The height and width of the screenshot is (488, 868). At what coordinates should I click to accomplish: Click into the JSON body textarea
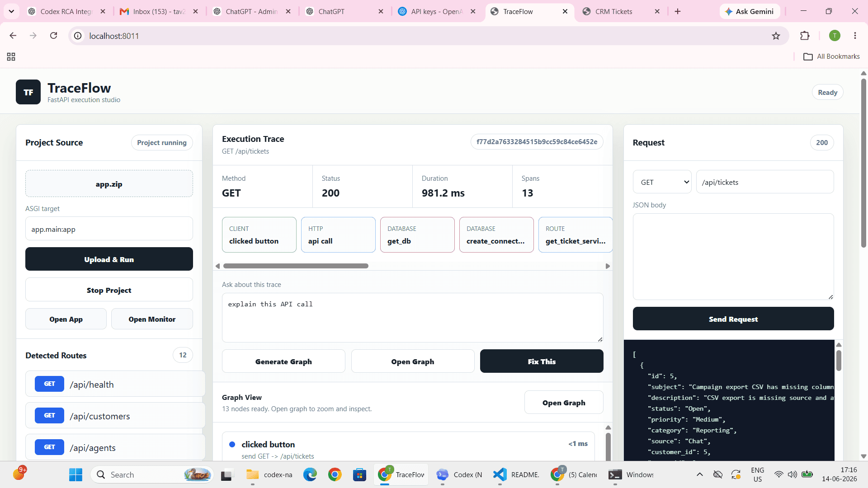733,257
